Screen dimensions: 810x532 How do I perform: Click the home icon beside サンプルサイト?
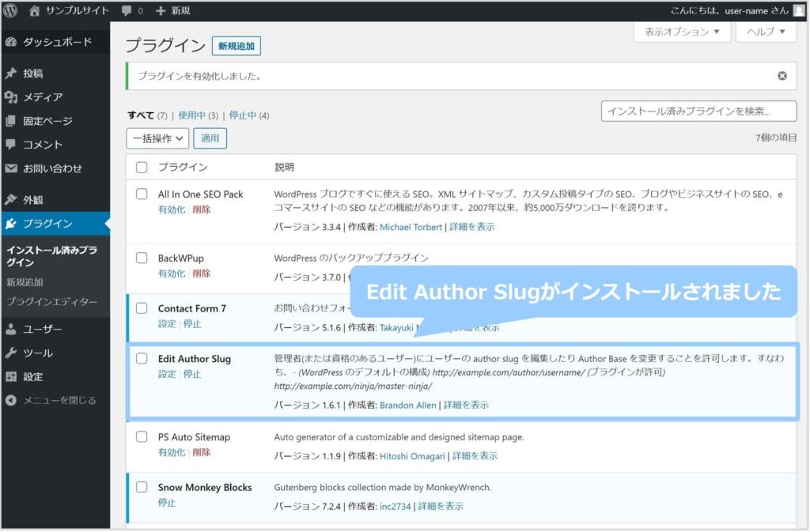34,11
